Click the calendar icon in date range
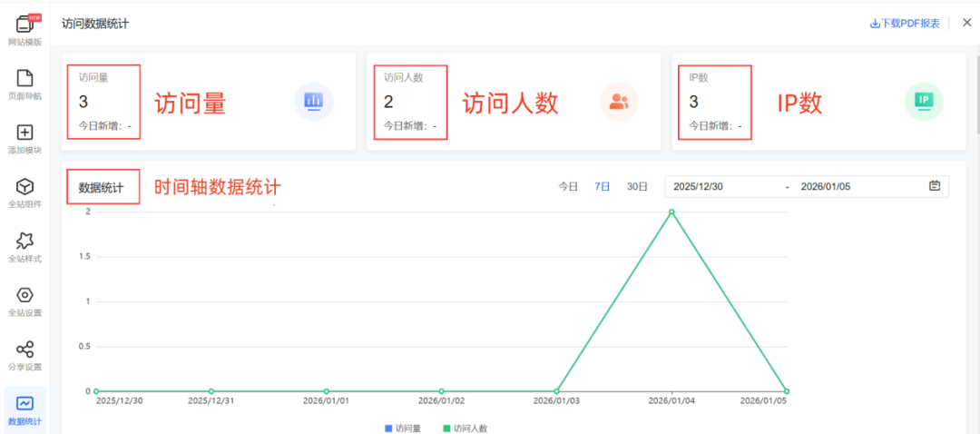This screenshot has width=980, height=434. coord(935,186)
